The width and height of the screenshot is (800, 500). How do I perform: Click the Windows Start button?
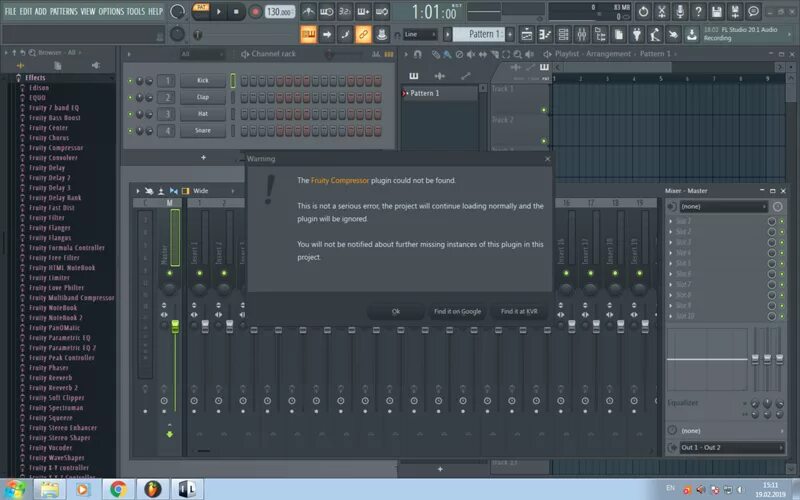[x=14, y=489]
